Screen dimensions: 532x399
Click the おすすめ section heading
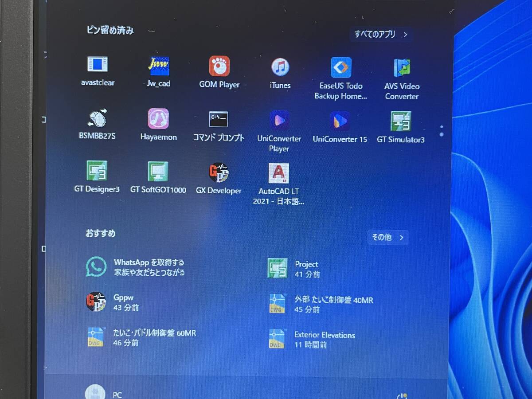101,234
